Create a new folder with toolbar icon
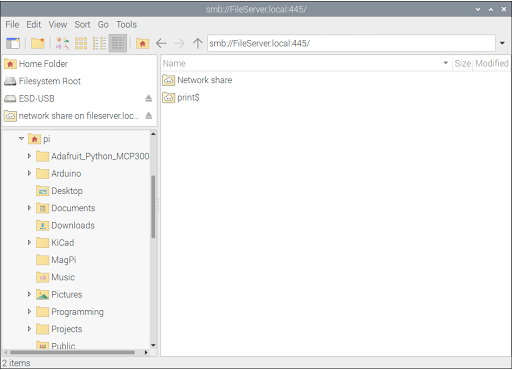This screenshot has height=370, width=512. [38, 43]
